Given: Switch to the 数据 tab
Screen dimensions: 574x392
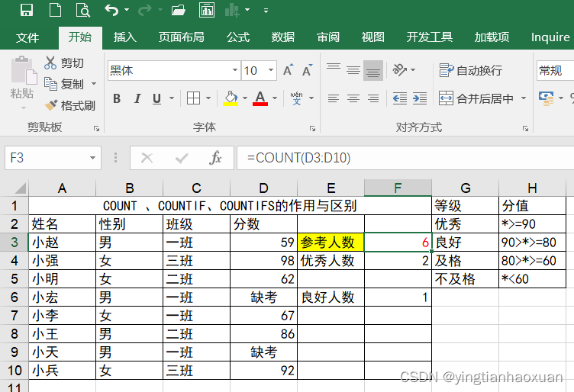Looking at the screenshot, I should coord(283,37).
